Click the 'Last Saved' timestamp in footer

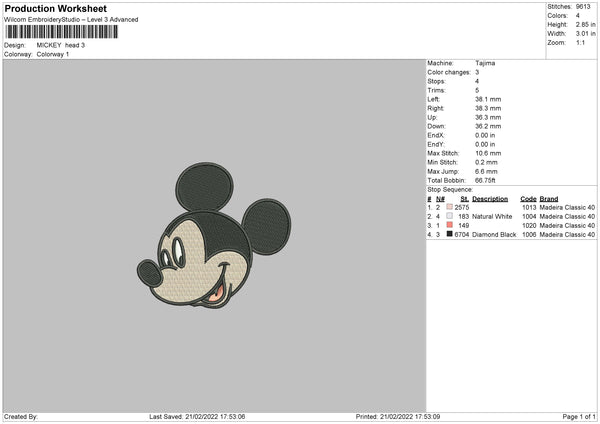click(x=197, y=417)
